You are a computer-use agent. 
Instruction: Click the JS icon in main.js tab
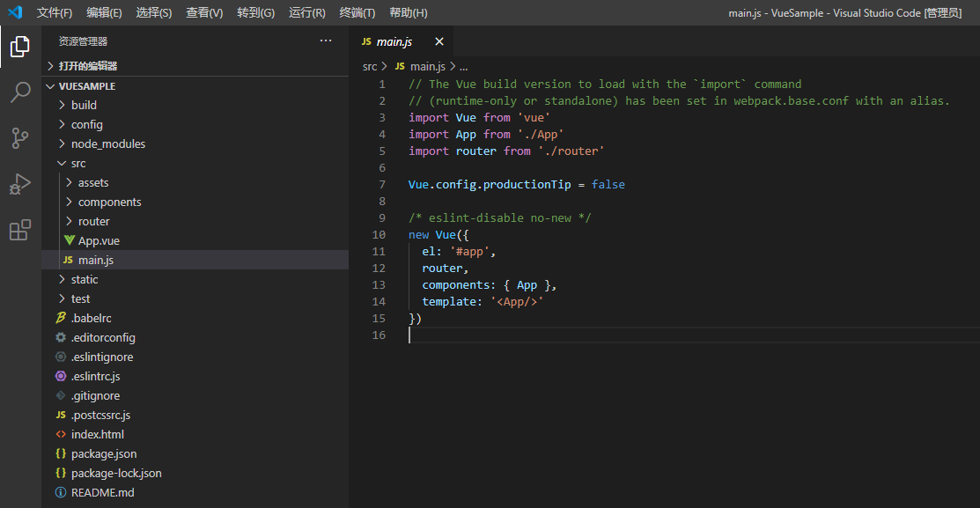[x=366, y=41]
